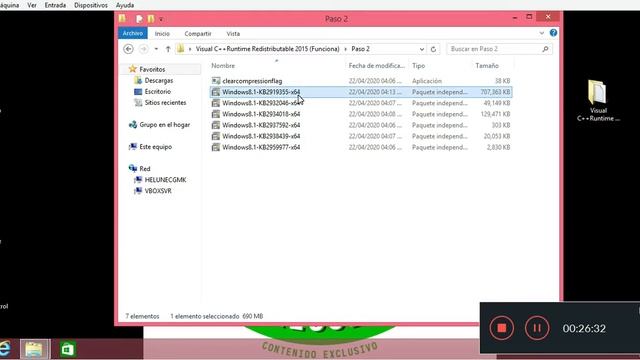
Task: Click the New folder icon in the quick access toolbar
Action: pos(151,19)
